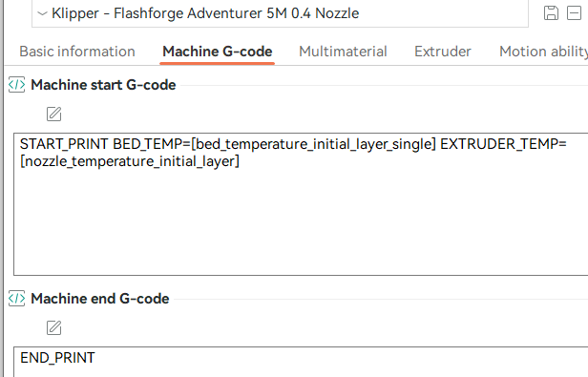Click the code icon beside Machine start G-code
The image size is (588, 377).
[16, 85]
